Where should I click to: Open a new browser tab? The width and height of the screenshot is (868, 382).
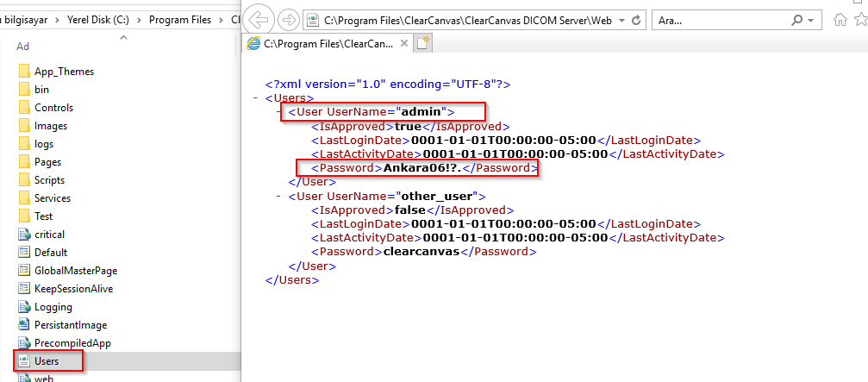(423, 43)
